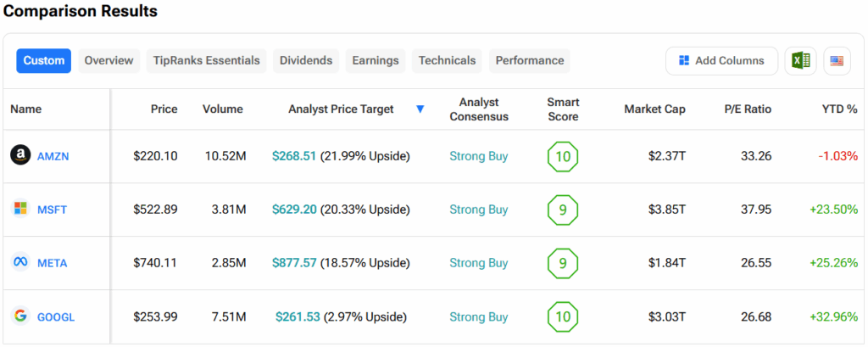Click MSFT $629.20 price target
868x347 pixels.
(x=294, y=210)
